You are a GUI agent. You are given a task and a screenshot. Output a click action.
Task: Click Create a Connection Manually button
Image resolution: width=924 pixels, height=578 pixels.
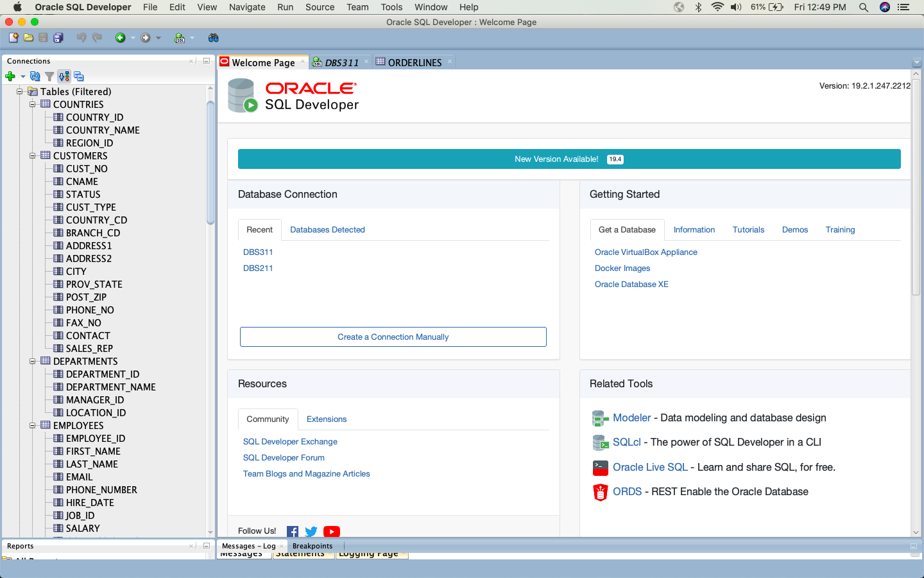(x=393, y=337)
